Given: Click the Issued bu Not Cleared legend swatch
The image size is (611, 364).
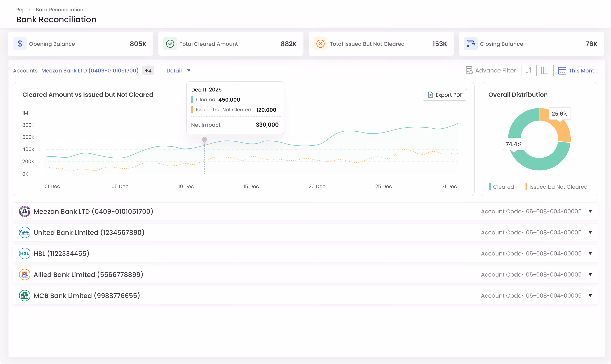Looking at the screenshot, I should [x=526, y=187].
